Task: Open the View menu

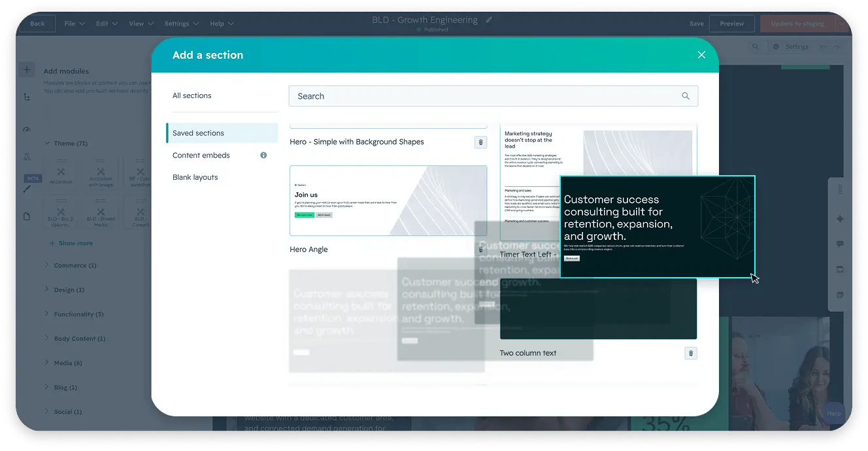Action: (141, 24)
